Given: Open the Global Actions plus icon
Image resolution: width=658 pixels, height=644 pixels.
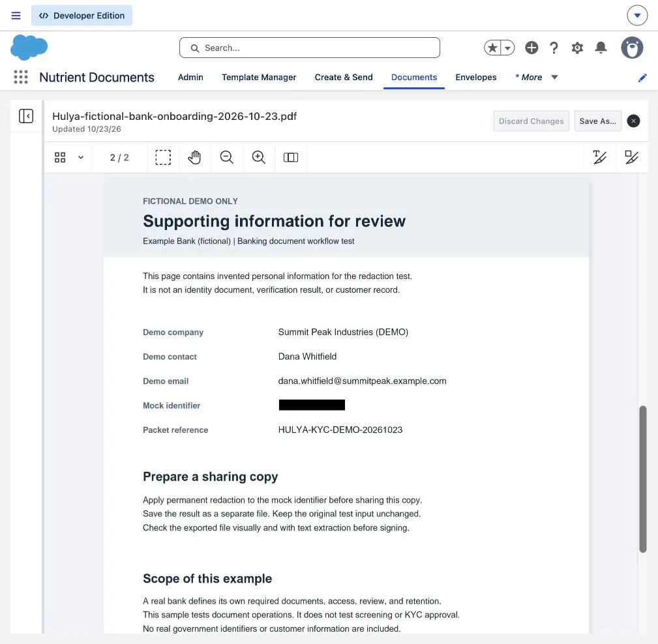Looking at the screenshot, I should tap(531, 48).
